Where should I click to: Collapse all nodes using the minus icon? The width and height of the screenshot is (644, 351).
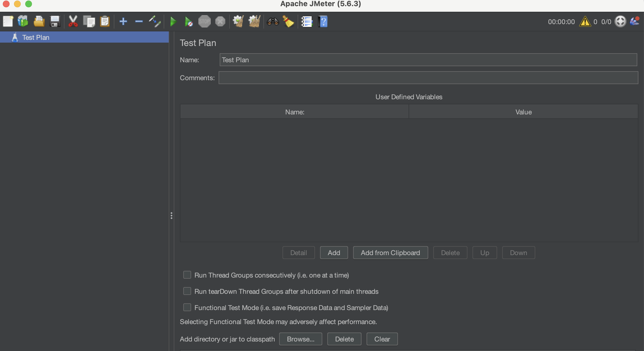point(139,21)
